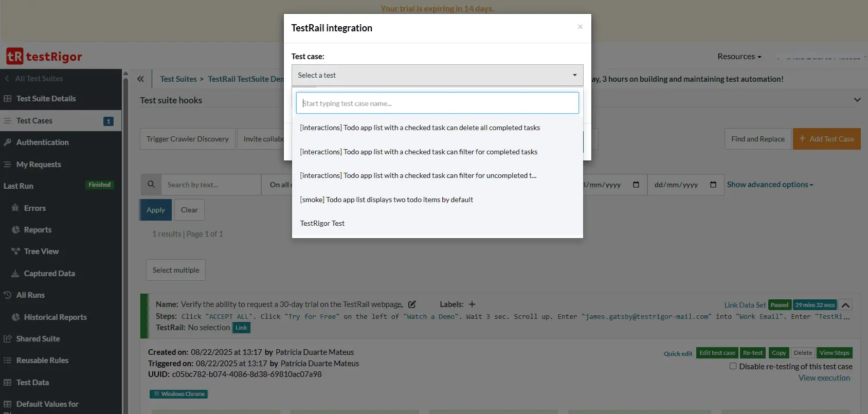Click the Test Data table icon

7,383
